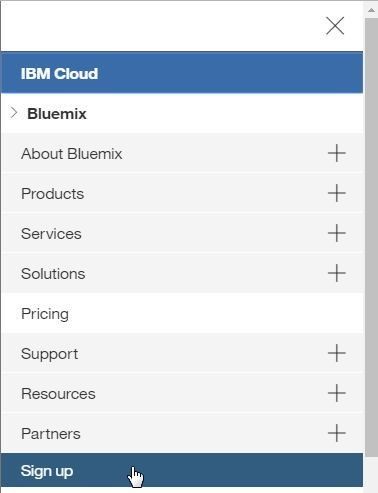
Task: Select the Products menu label
Action: (53, 194)
